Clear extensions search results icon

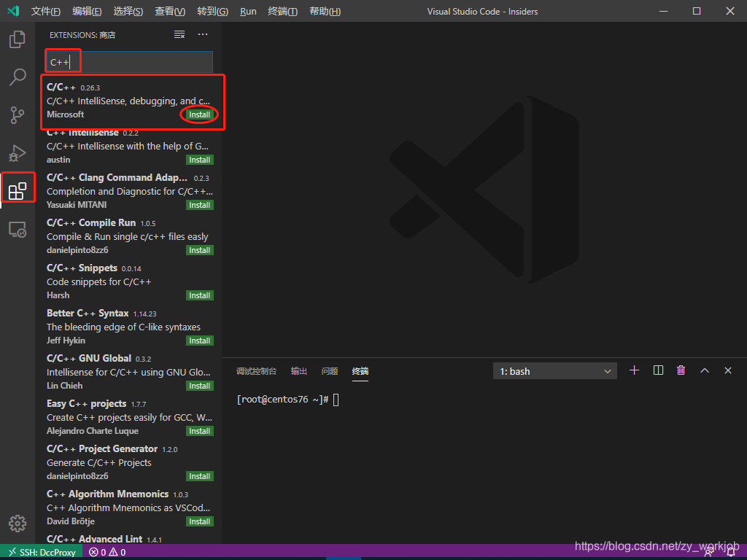179,34
